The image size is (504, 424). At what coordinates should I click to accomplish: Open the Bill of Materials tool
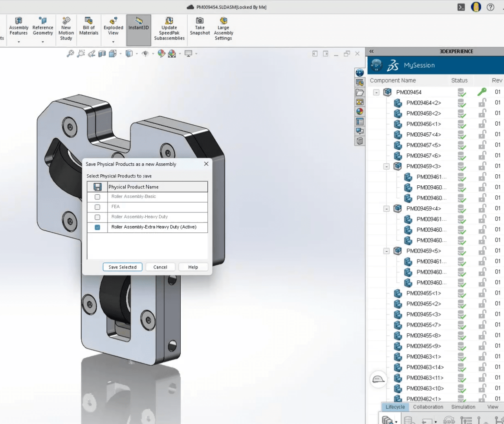pos(89,27)
